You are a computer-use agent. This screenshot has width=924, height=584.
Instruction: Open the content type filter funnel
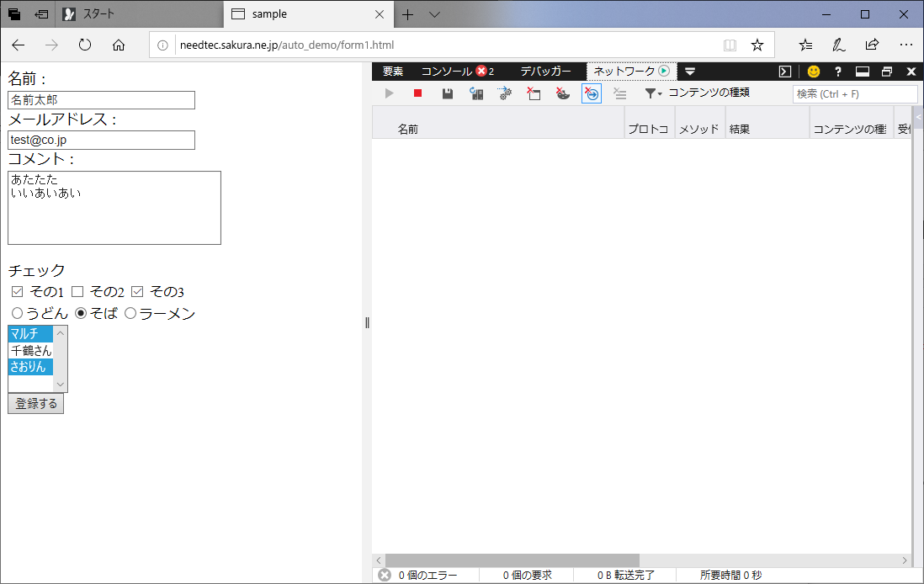(653, 93)
